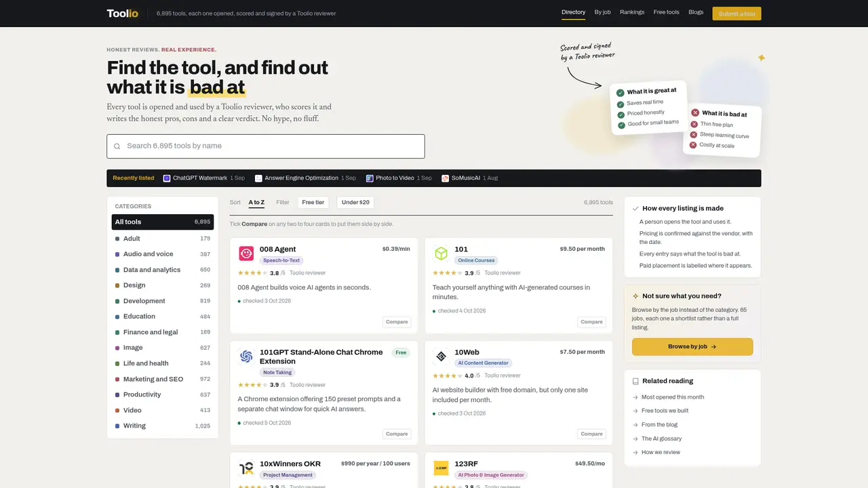This screenshot has height=488, width=868.
Task: Select the Development category
Action: coord(163,301)
